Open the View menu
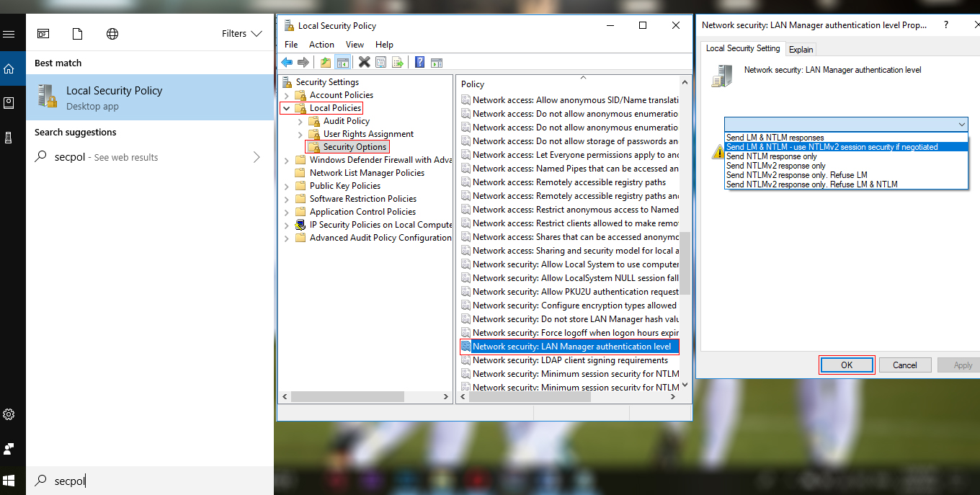This screenshot has height=495, width=980. 355,45
